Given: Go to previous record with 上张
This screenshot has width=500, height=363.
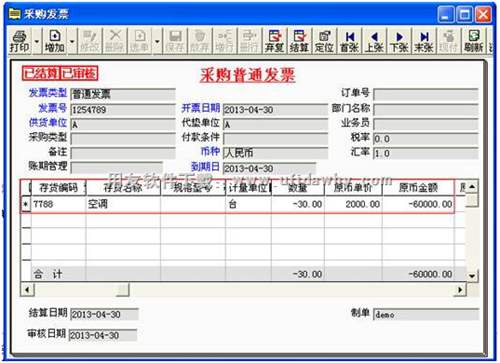Looking at the screenshot, I should [374, 41].
